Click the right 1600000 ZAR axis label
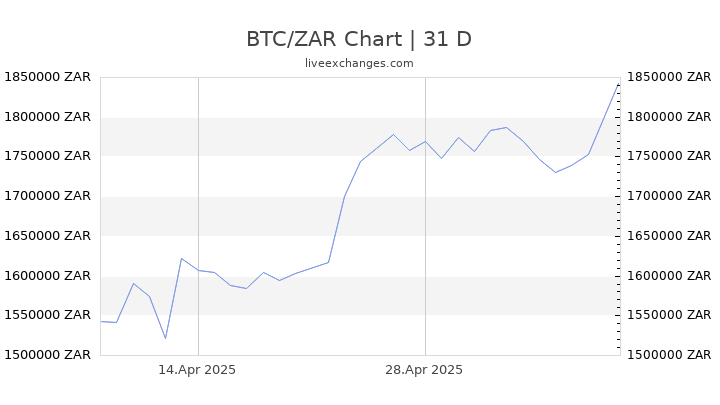This screenshot has width=720, height=405. [669, 276]
